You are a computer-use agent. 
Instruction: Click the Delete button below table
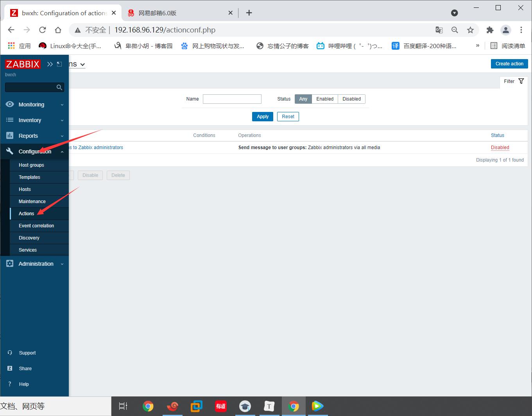(118, 175)
